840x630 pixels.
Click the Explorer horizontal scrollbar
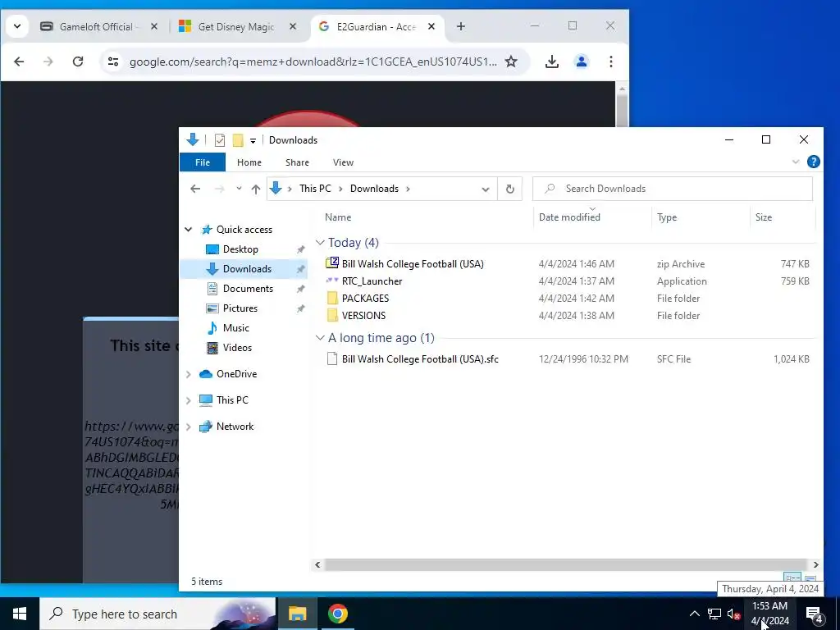pos(565,564)
